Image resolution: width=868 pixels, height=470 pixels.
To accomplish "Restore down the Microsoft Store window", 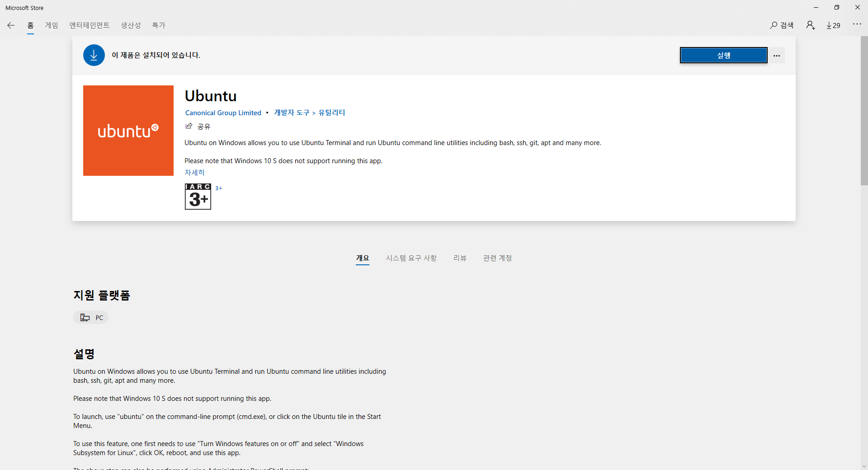I will tap(837, 7).
